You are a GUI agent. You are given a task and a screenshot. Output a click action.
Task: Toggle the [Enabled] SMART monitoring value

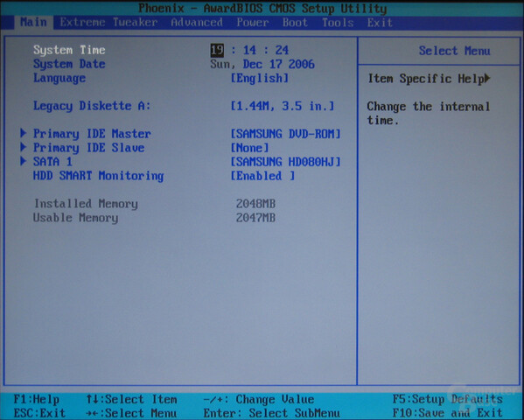pyautogui.click(x=262, y=176)
